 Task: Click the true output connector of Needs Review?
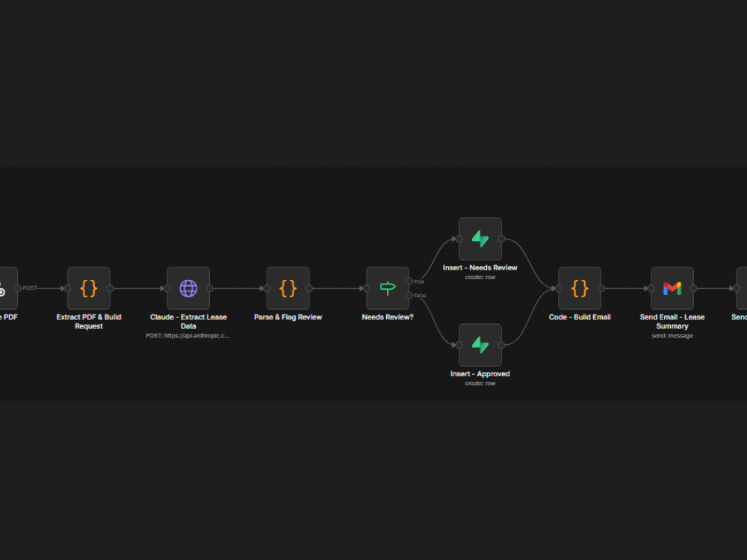click(x=409, y=281)
